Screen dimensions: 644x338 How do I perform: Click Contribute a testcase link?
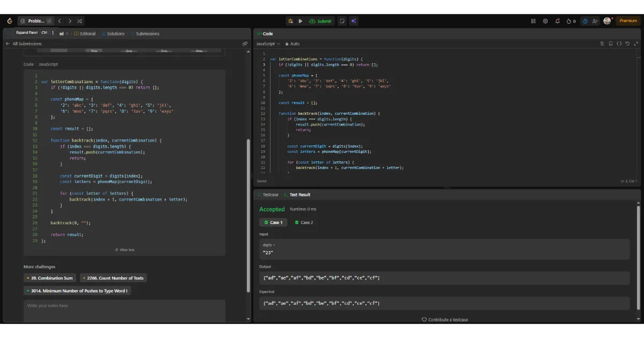444,320
